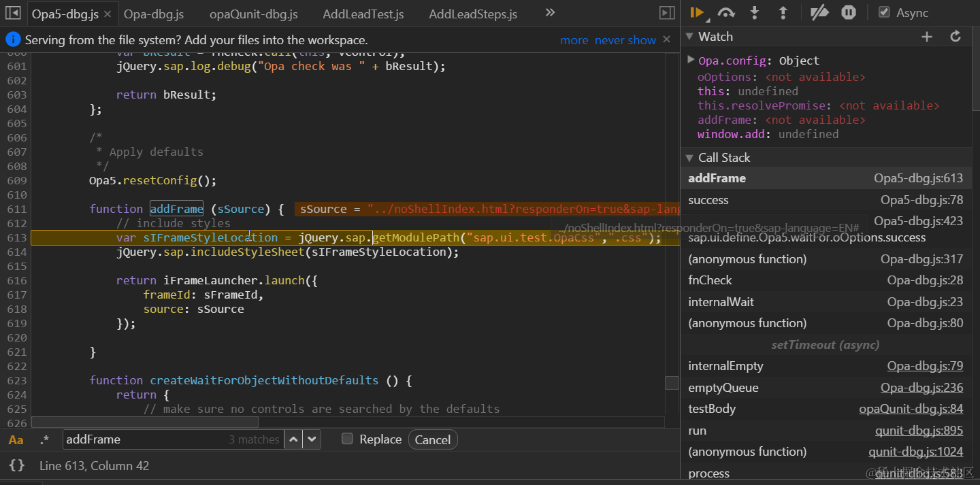Screen dimensions: 980x485
Task: Uncheck the Async checkbox
Action: pos(884,12)
